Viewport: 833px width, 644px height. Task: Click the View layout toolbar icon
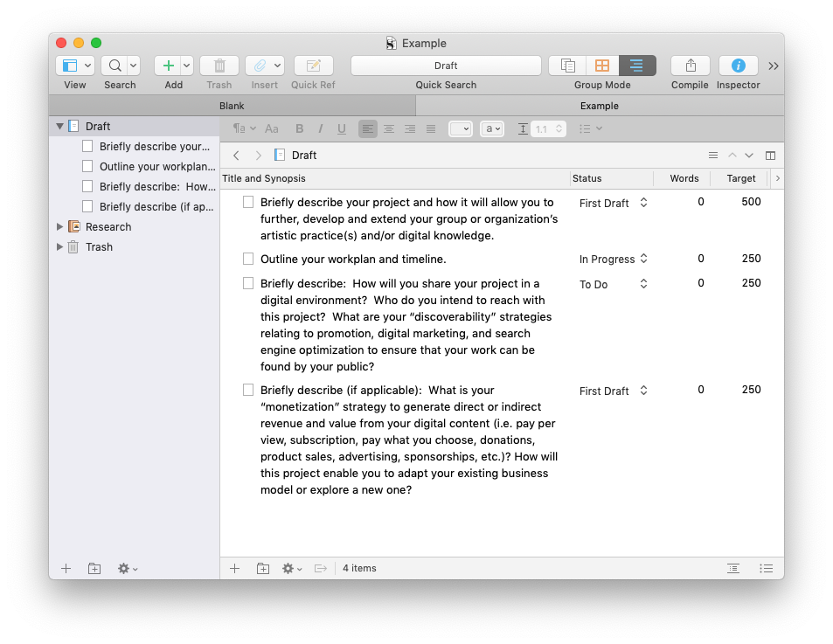click(x=70, y=66)
